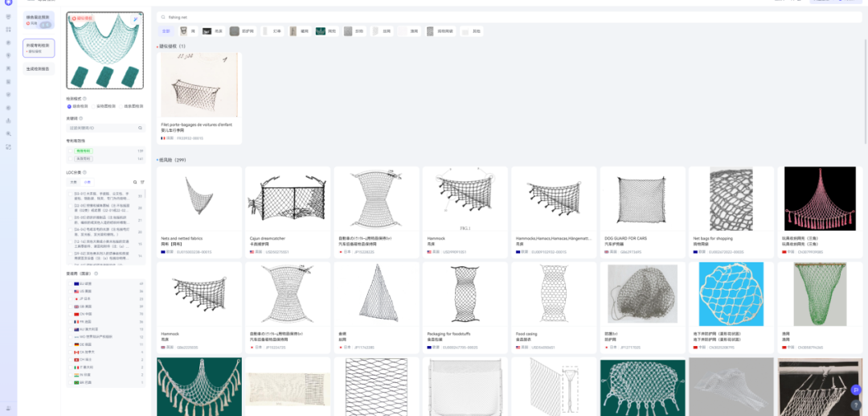The width and height of the screenshot is (868, 416).
Task: Open the 外观专利检测 step card
Action: pyautogui.click(x=39, y=48)
